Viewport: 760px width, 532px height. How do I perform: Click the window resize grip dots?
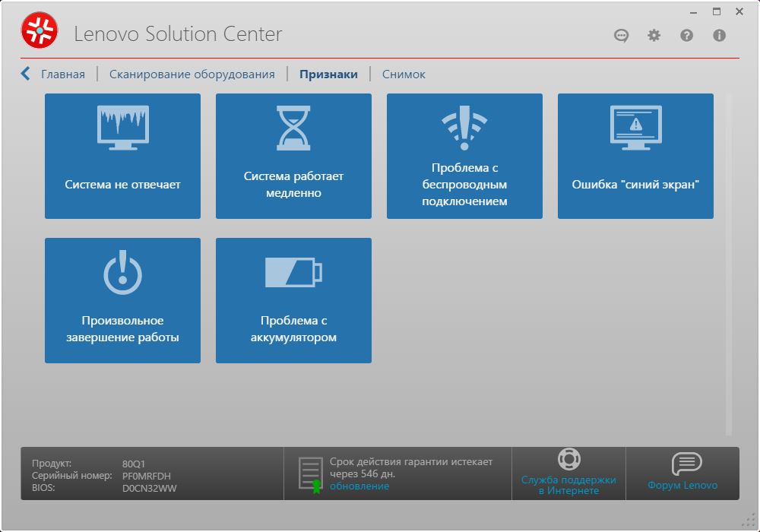749,521
